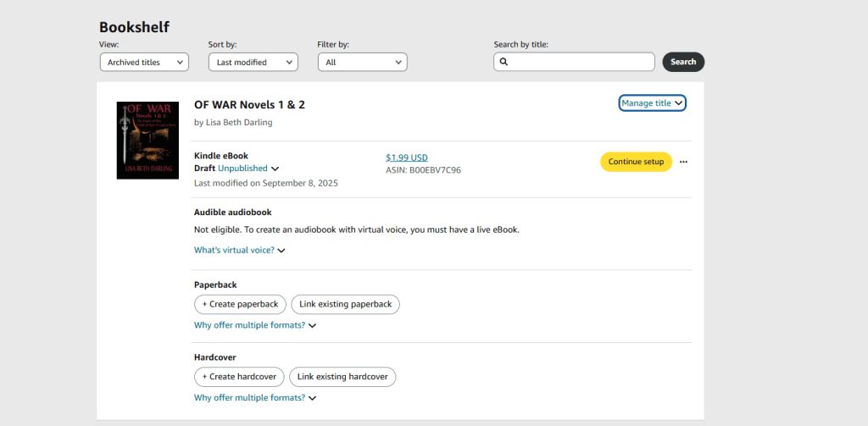Screen dimensions: 868x426
Task: Open the three-dot more actions menu
Action: click(x=683, y=162)
